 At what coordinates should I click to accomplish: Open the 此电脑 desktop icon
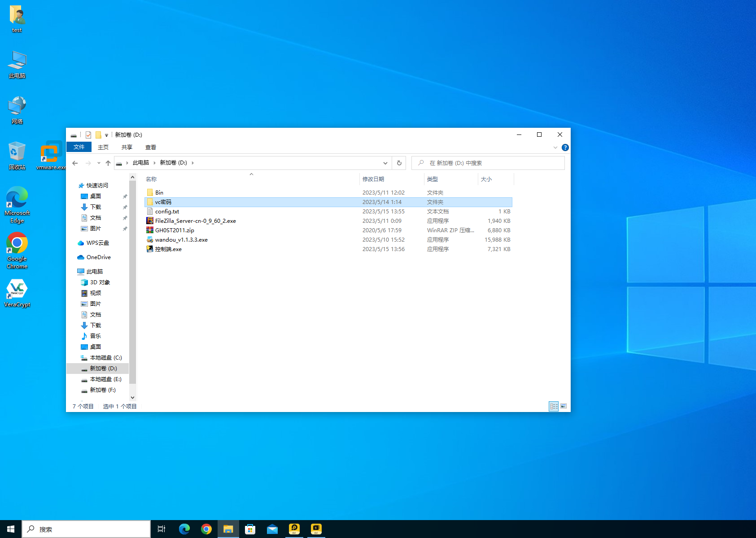(x=17, y=65)
